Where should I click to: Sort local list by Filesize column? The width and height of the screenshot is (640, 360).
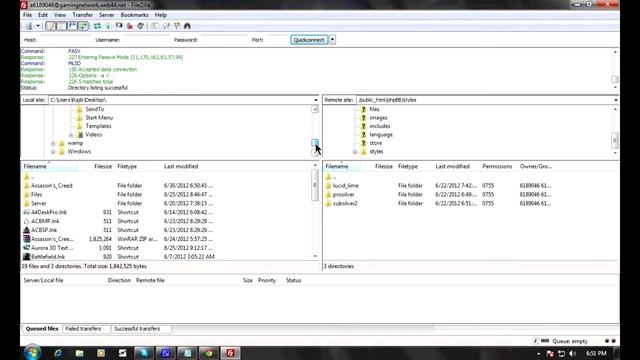coord(103,167)
